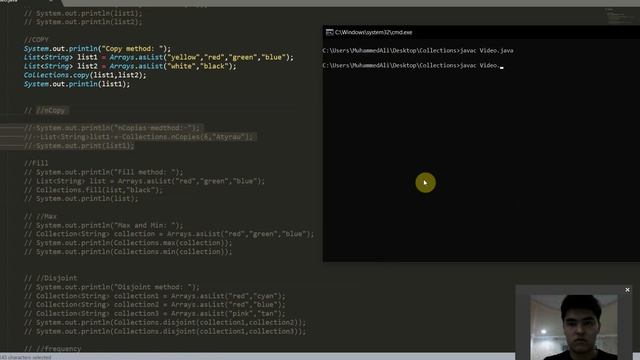
Task: Click the 'disjoint(collection1,collection3)' line
Action: tap(165, 331)
